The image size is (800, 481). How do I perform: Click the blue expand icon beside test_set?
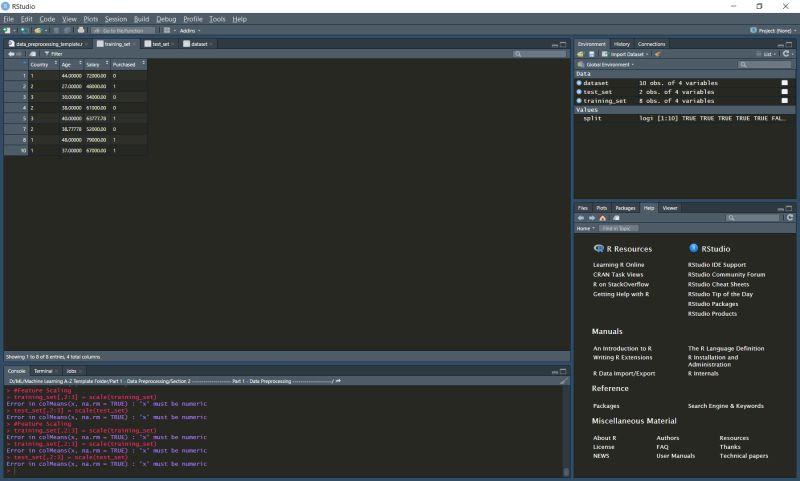(579, 92)
